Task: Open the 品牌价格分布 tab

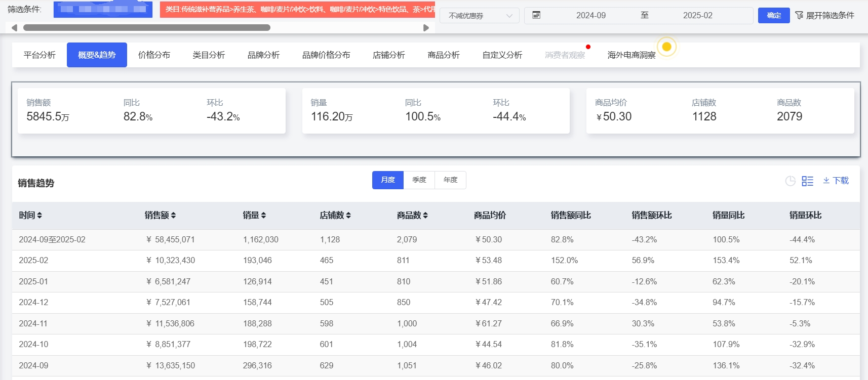Action: [x=326, y=55]
